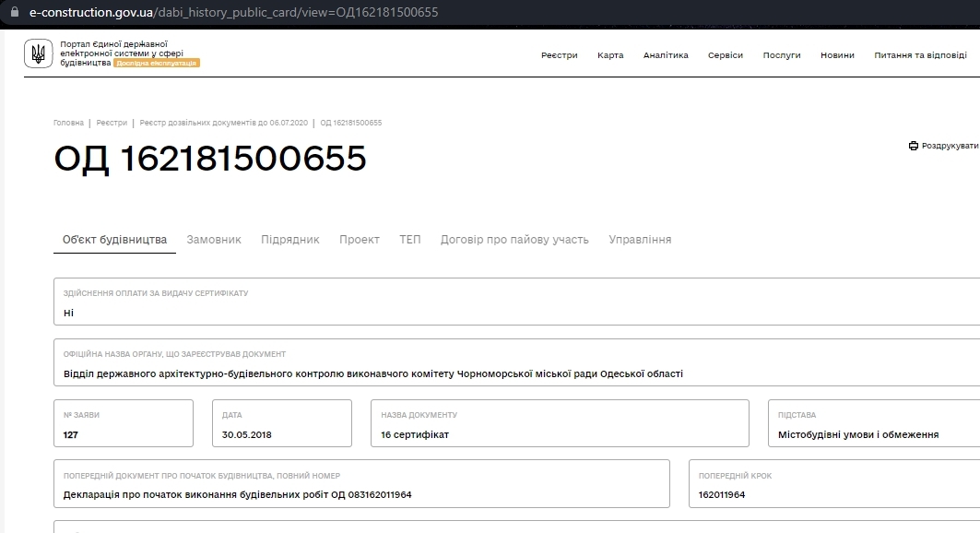Click the Ukrainian trident portal logo
The image size is (980, 533).
[38, 53]
